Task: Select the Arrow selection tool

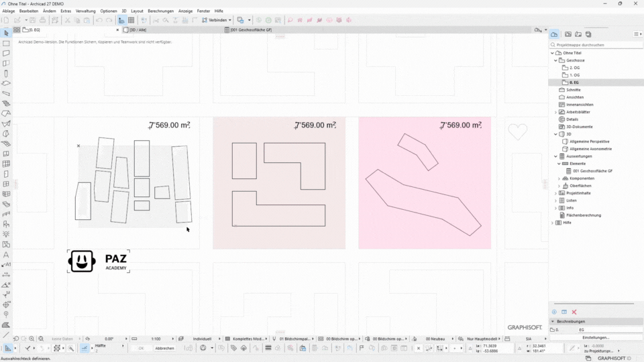Action: [x=6, y=33]
